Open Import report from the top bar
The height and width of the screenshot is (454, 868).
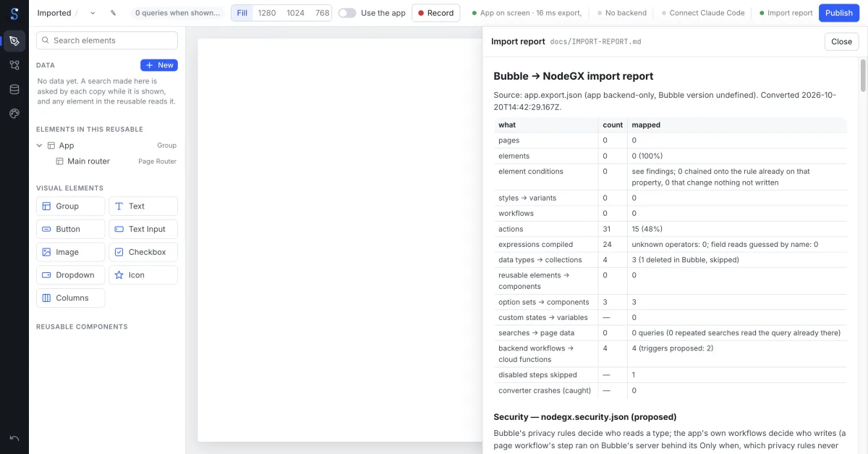click(786, 13)
